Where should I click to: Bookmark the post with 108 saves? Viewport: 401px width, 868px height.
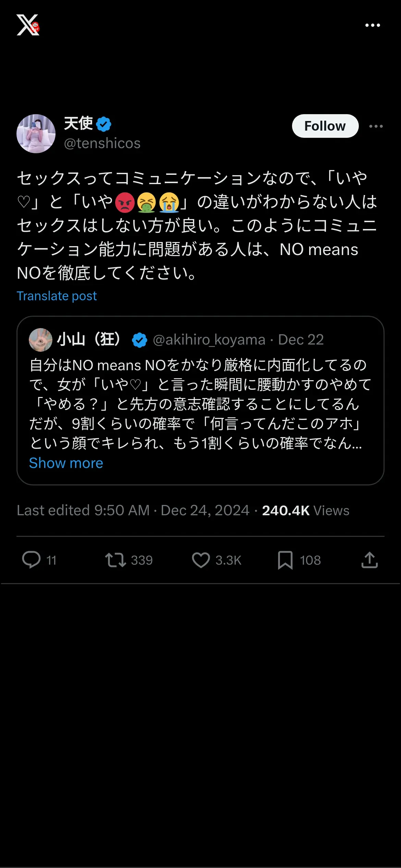click(x=285, y=560)
